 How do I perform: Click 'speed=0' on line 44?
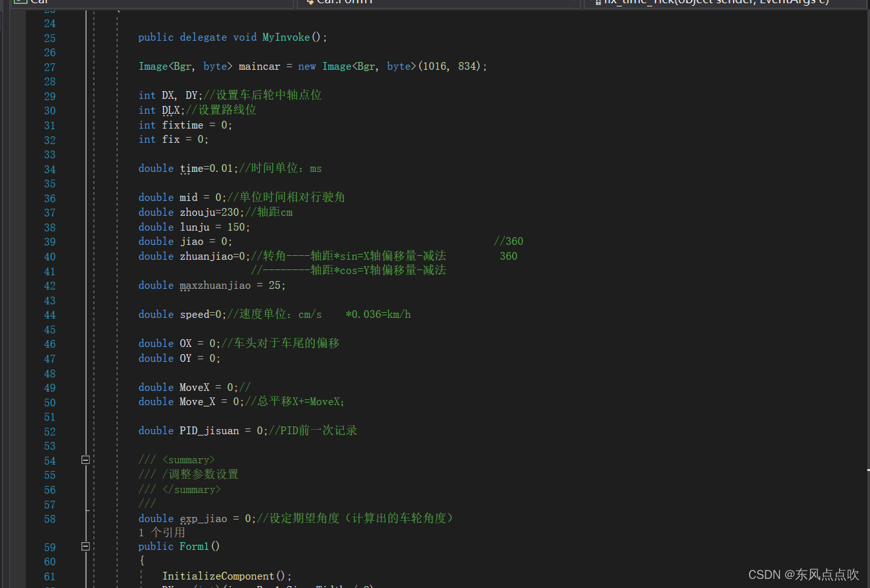point(200,315)
